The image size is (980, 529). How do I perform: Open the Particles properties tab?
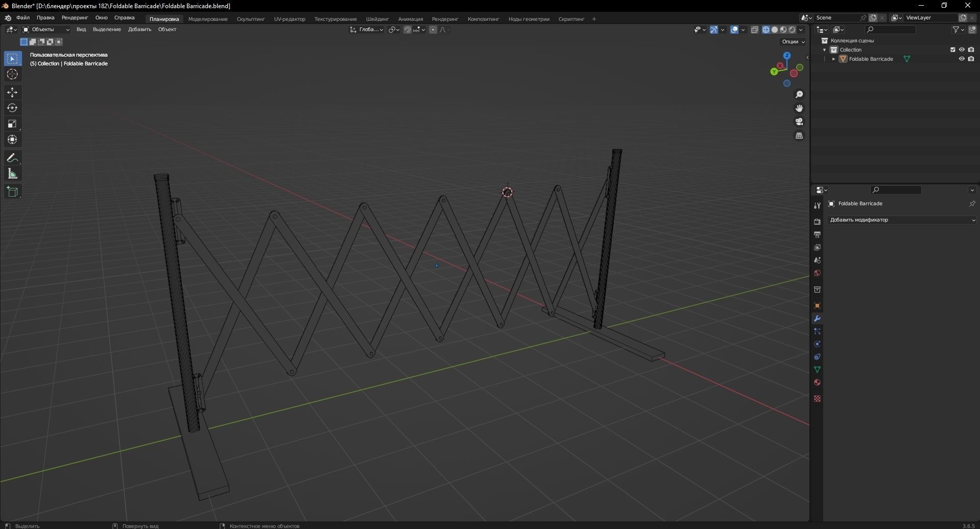[817, 331]
